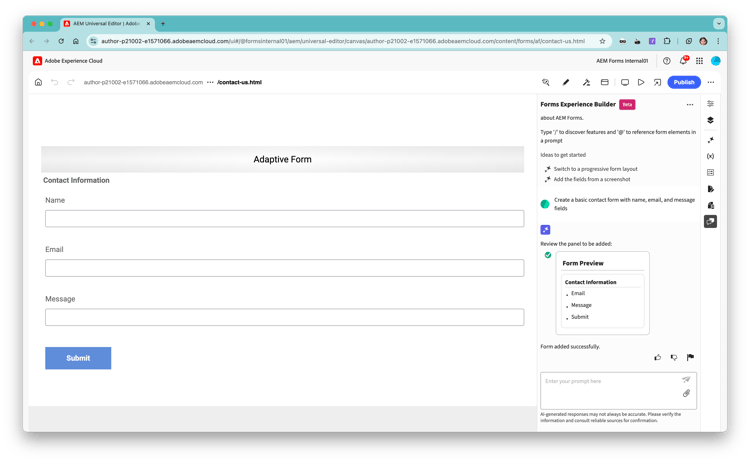Click the inline edit with gavel icon
The height and width of the screenshot is (462, 750).
click(x=586, y=82)
